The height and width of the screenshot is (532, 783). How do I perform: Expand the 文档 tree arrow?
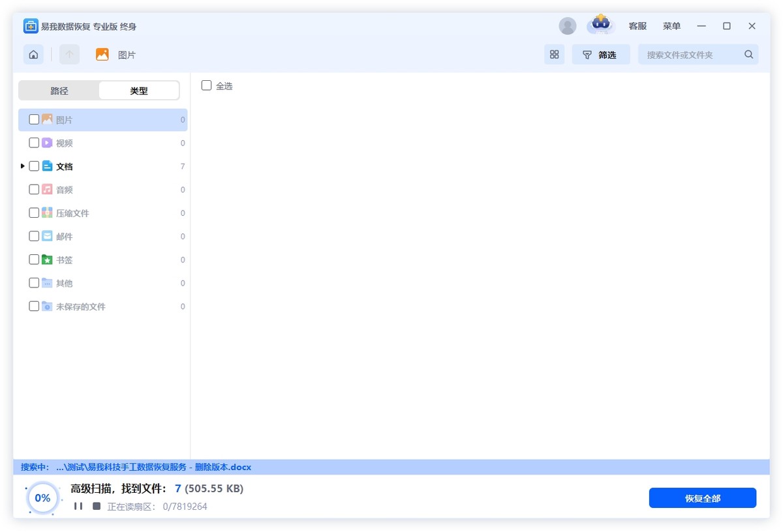point(23,166)
